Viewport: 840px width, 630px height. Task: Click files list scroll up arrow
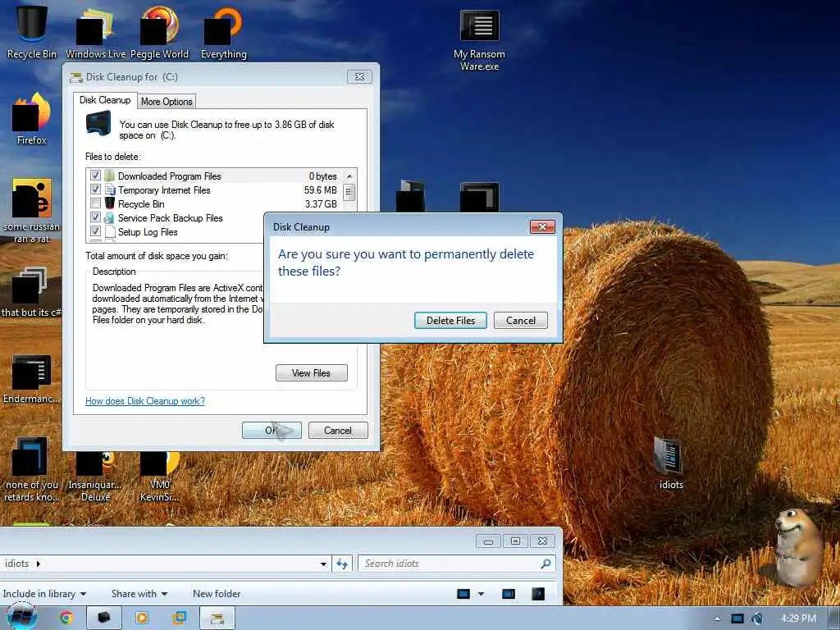click(349, 176)
